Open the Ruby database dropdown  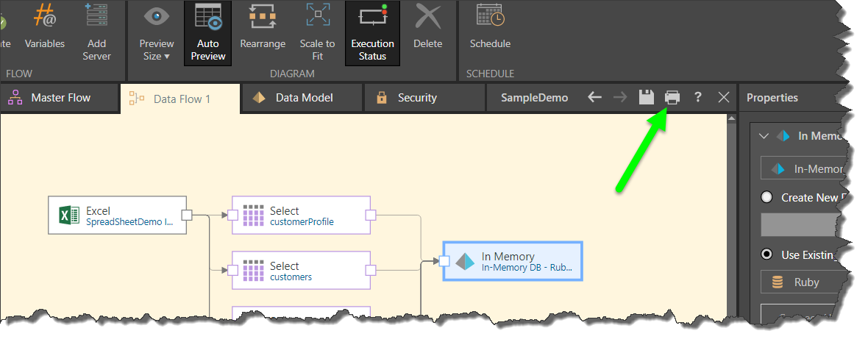point(802,282)
